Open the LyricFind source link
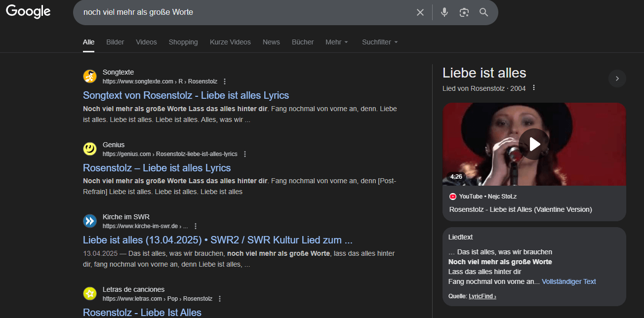The height and width of the screenshot is (318, 644). [482, 296]
